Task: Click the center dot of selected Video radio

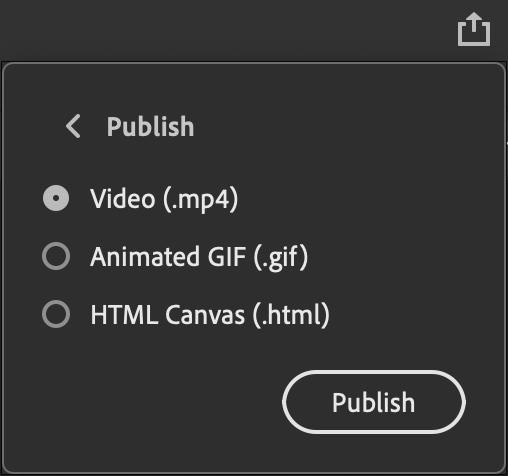Action: point(56,198)
